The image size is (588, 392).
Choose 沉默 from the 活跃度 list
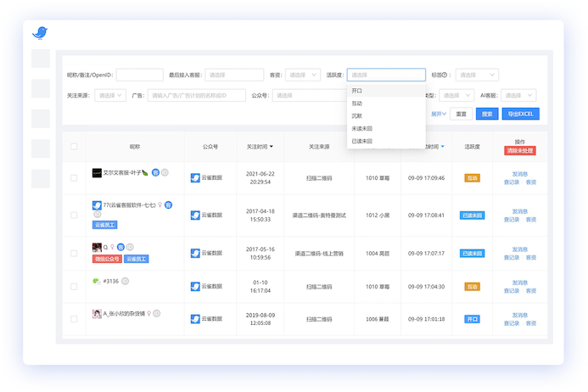click(357, 115)
